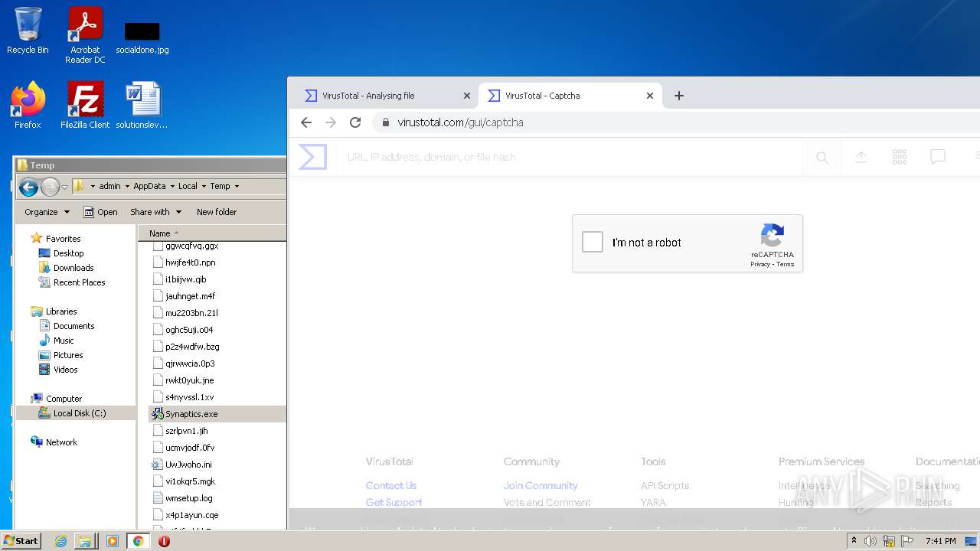Open the reCAPTCHA Terms link
This screenshot has width=980, height=551.
coord(786,264)
